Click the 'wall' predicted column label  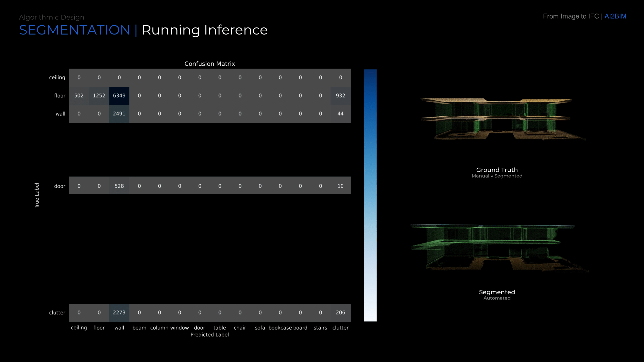[x=119, y=328]
